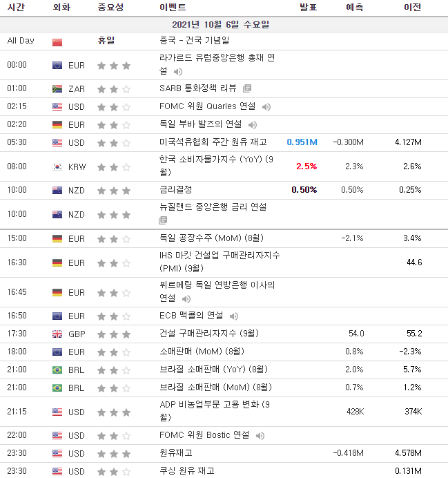Viewport: 448px width, 478px height.
Task: Click the 시간 column header
Action: coord(16,7)
